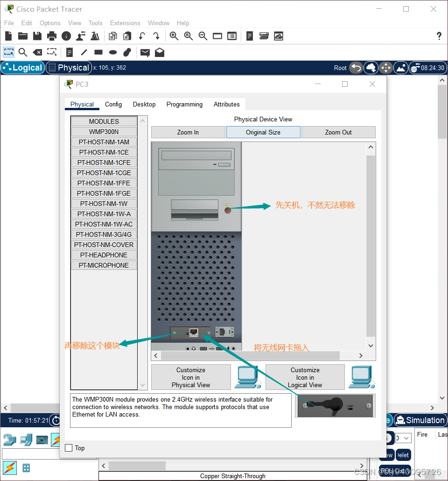
Task: Open the Custom Devices Dialog icon
Action: click(x=264, y=36)
